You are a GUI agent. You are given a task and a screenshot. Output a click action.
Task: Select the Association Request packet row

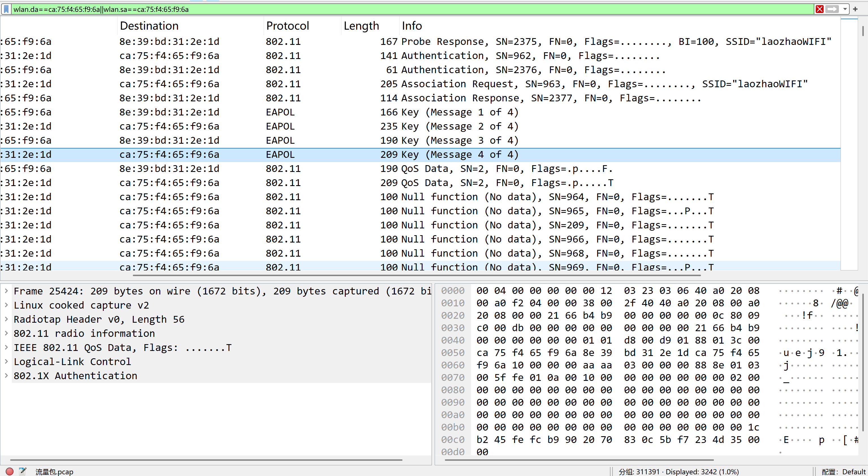[x=472, y=84]
